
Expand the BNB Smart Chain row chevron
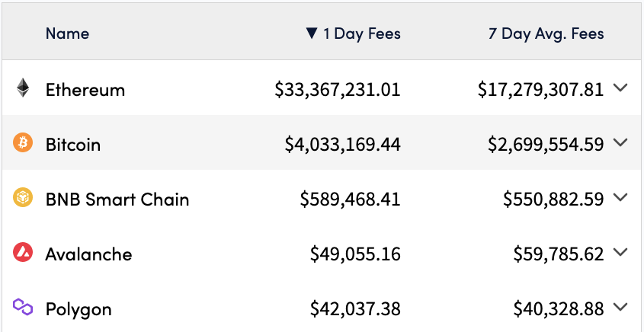(x=620, y=197)
